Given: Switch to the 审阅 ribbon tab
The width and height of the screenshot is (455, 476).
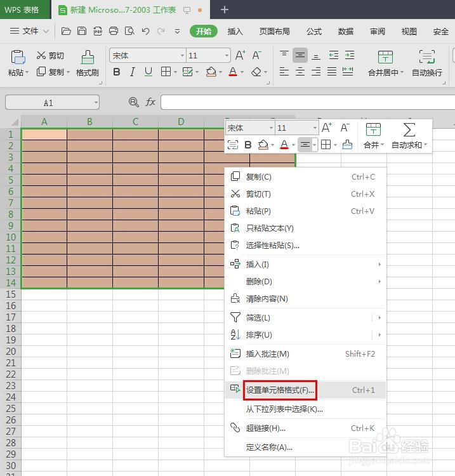Looking at the screenshot, I should click(378, 31).
